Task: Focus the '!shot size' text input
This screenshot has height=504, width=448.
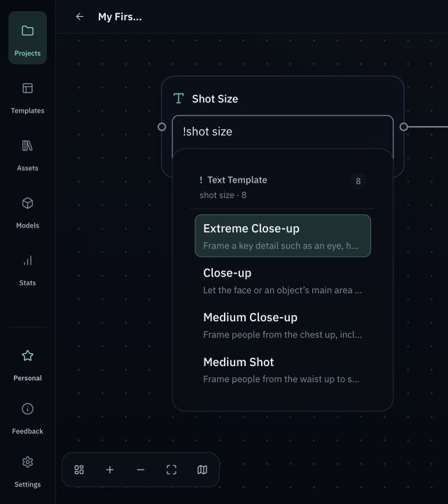Action: coord(283,132)
